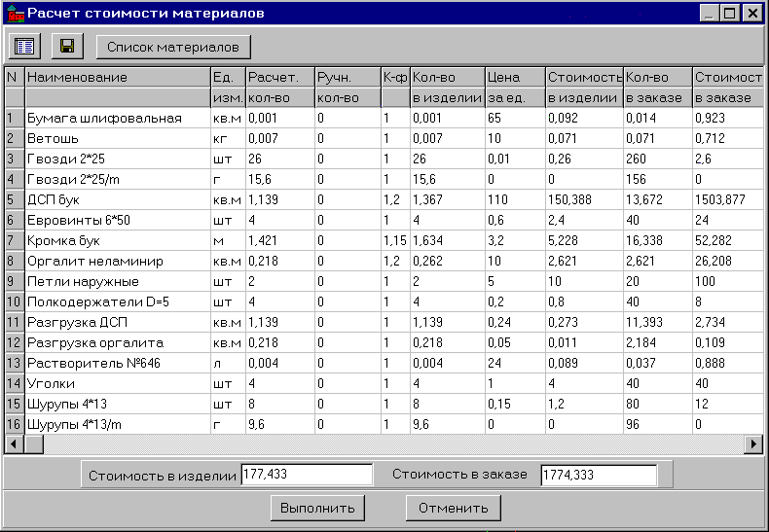Minimize the Расчет стоимости материалов window

coord(710,14)
